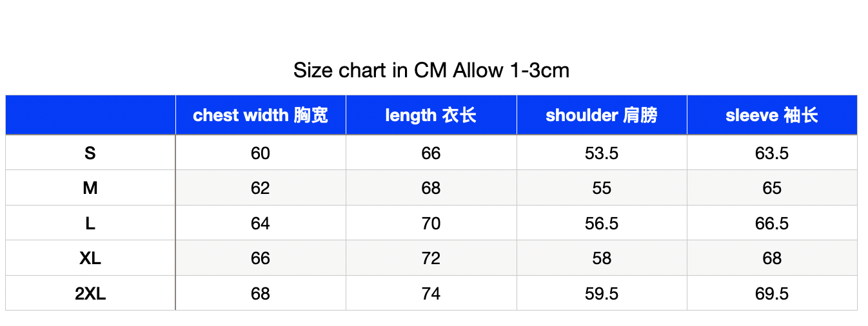Viewport: 868px width, 326px height.
Task: Select the XL chest width cell
Action: pyautogui.click(x=261, y=258)
